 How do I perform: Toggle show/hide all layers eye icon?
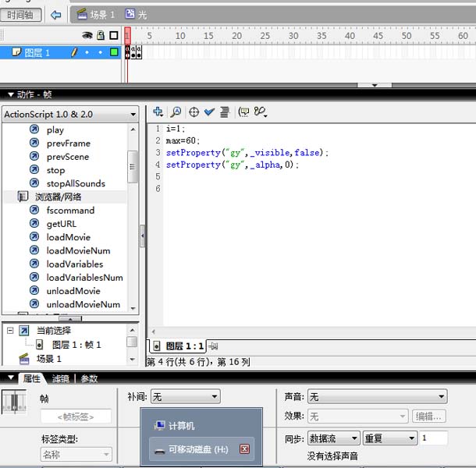pos(87,36)
